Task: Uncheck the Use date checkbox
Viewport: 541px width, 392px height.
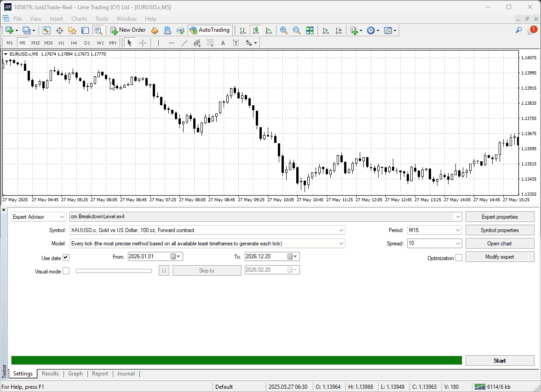Action: pos(66,257)
